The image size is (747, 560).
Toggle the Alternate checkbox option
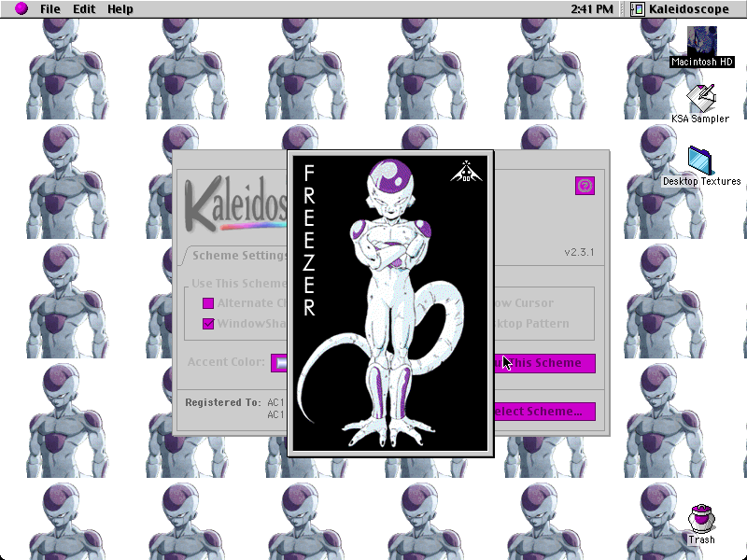click(208, 303)
